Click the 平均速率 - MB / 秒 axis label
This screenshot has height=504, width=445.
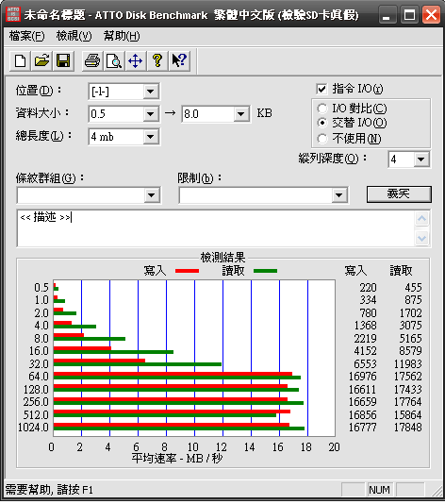click(x=177, y=459)
